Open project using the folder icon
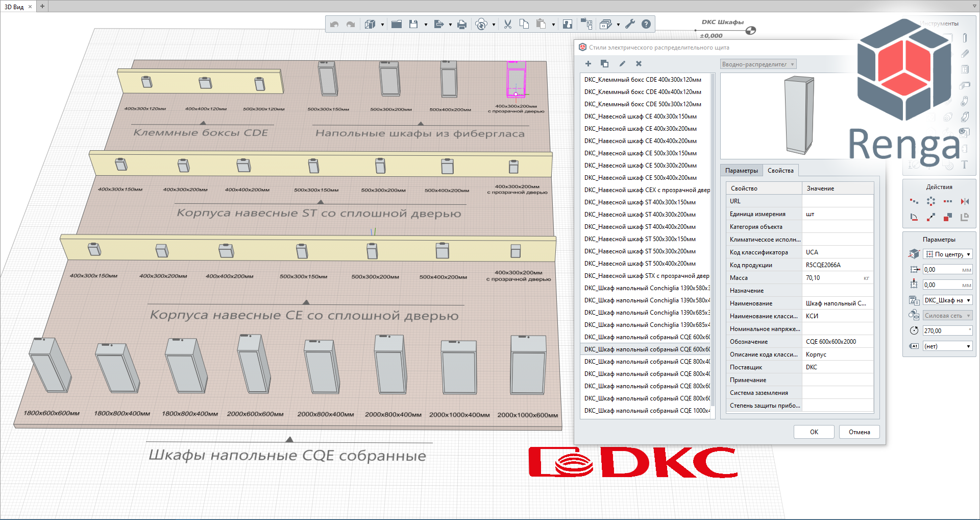 (x=397, y=24)
